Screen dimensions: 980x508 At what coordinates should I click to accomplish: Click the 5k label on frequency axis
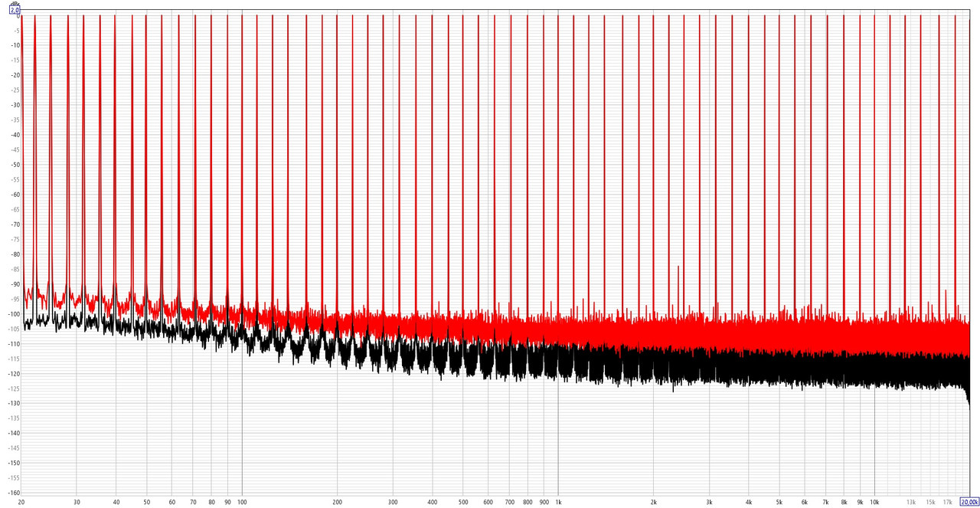pyautogui.click(x=779, y=503)
